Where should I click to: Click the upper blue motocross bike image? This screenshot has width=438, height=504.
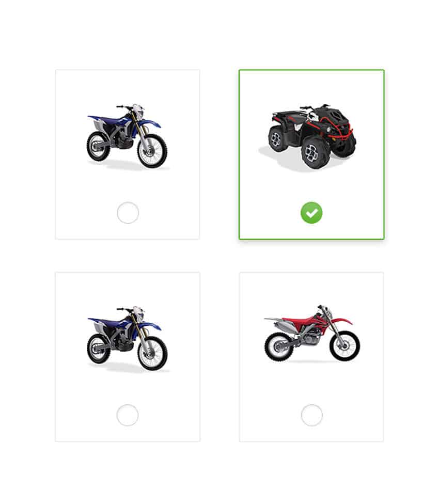click(x=128, y=136)
